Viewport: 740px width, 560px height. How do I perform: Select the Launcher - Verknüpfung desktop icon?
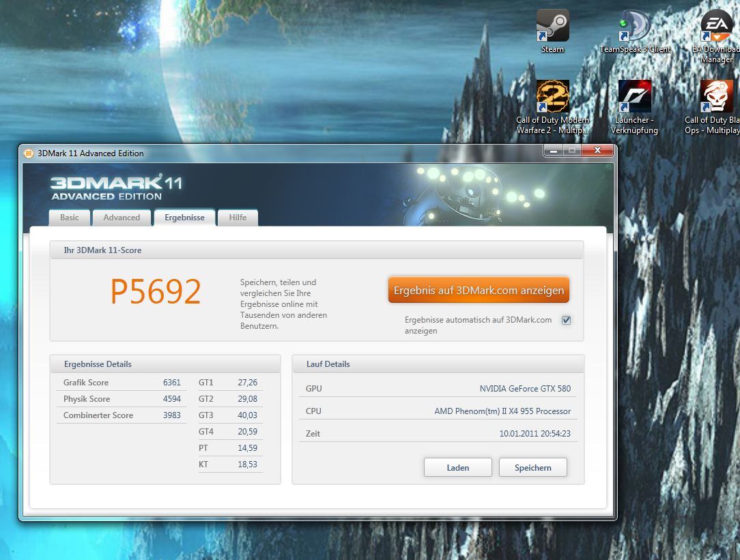click(635, 107)
